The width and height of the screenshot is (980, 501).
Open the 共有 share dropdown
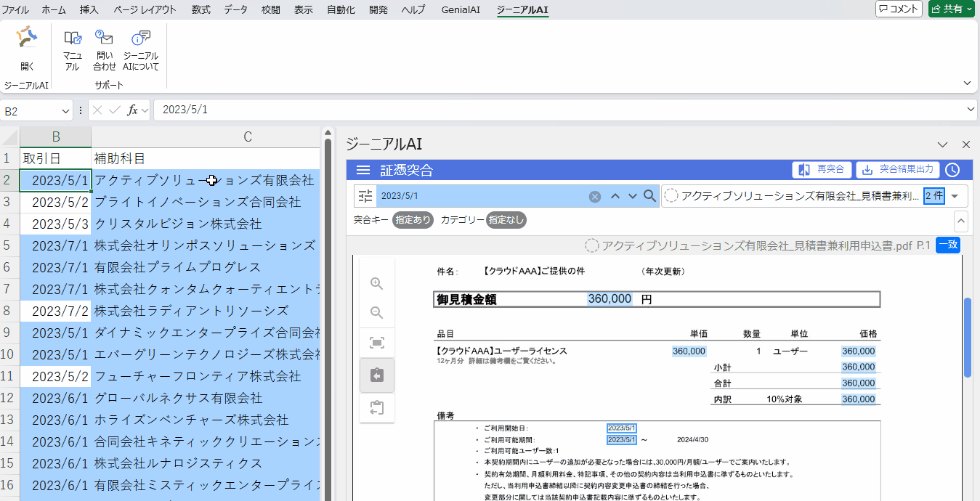pyautogui.click(x=952, y=9)
